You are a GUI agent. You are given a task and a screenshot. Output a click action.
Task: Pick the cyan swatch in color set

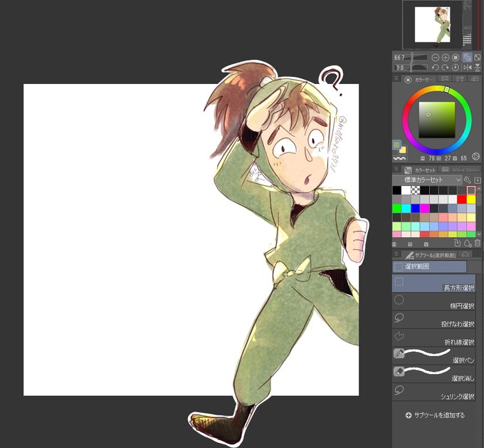point(406,209)
